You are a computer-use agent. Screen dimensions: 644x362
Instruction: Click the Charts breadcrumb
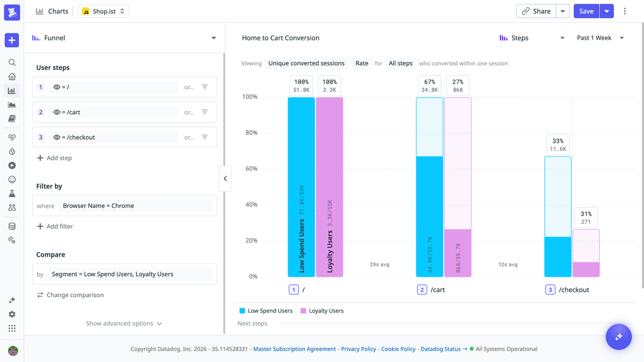tap(52, 11)
